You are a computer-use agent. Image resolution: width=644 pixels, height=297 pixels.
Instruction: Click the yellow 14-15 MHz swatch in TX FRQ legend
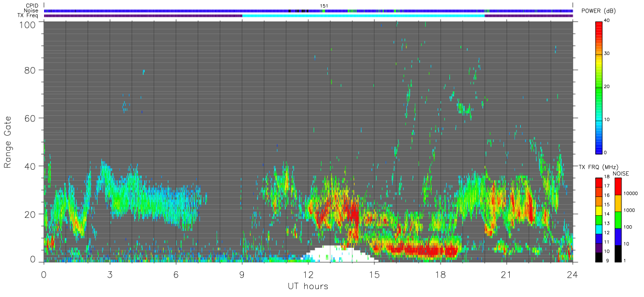(598, 211)
